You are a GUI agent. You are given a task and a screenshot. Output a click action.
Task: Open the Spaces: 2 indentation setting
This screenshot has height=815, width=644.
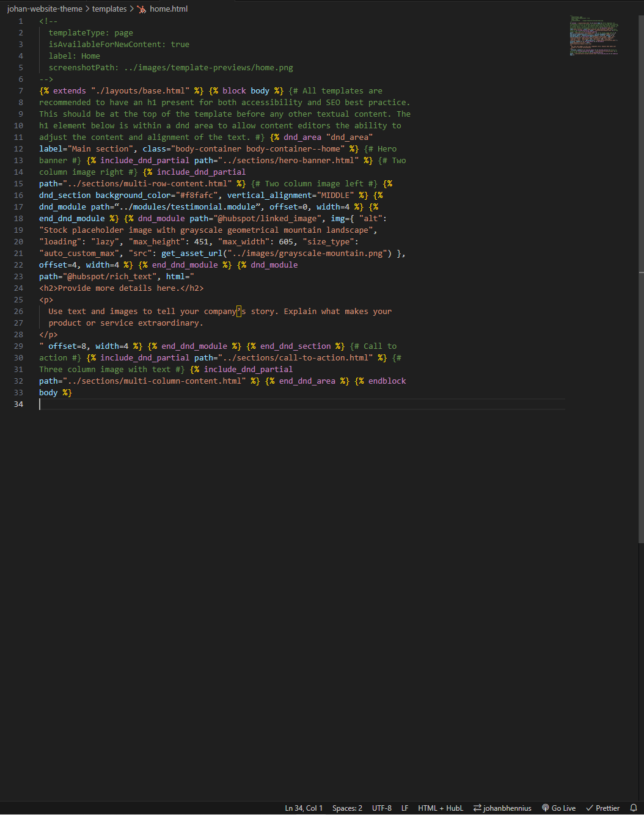click(x=346, y=808)
